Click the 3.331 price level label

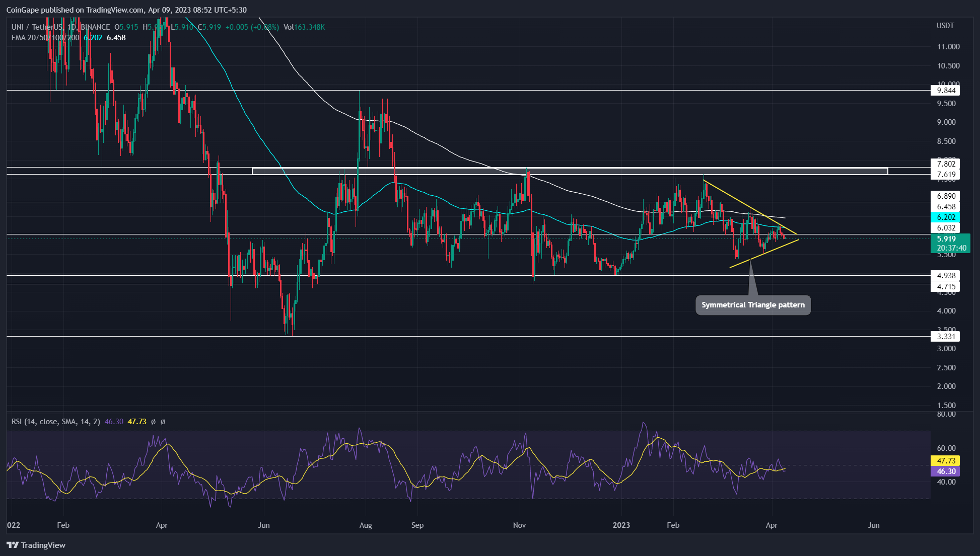pos(945,337)
